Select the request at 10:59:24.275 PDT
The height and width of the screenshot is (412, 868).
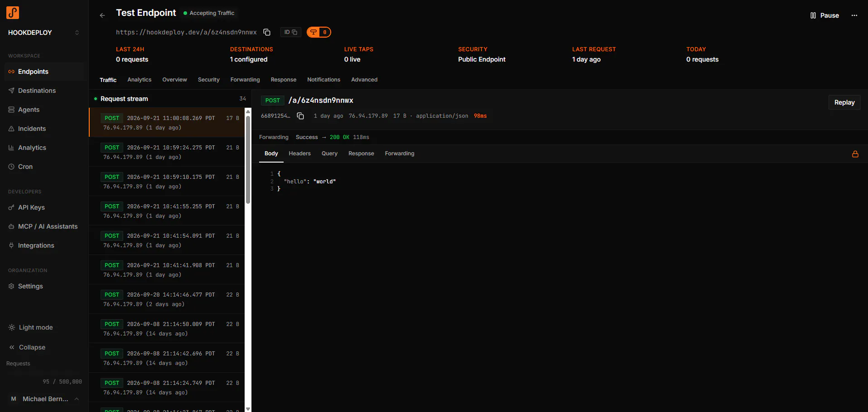click(x=167, y=152)
